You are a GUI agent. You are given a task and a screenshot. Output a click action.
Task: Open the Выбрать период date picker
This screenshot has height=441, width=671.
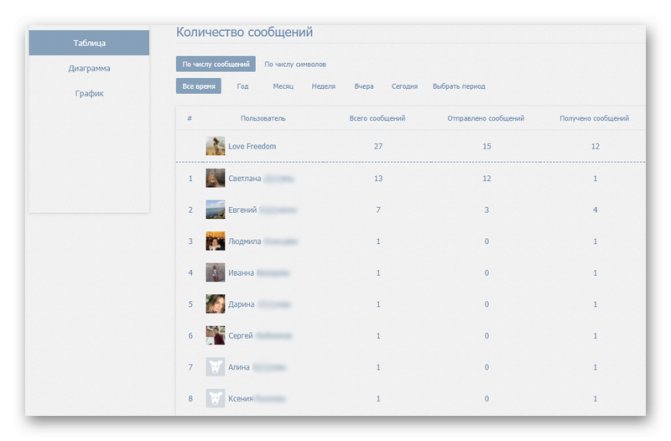[x=459, y=86]
